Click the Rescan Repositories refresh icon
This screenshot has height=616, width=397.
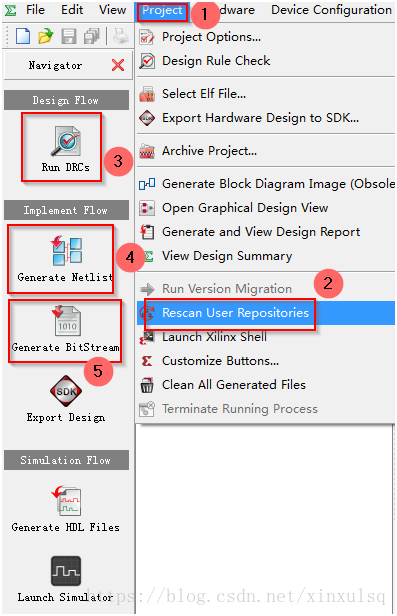pyautogui.click(x=147, y=313)
